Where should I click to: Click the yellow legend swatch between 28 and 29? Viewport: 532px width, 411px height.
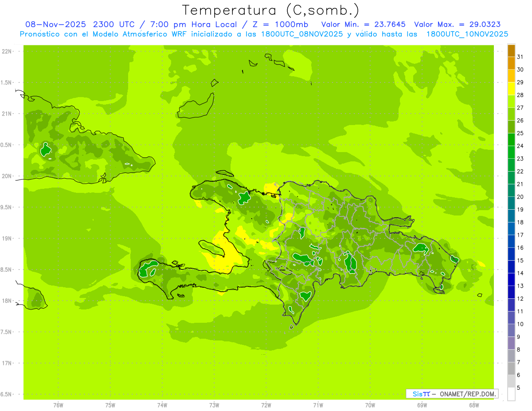pos(511,89)
